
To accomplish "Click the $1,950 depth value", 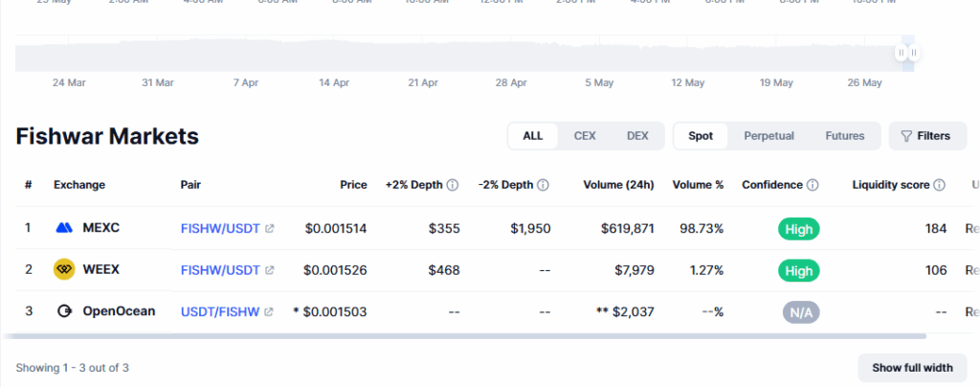I will point(530,229).
